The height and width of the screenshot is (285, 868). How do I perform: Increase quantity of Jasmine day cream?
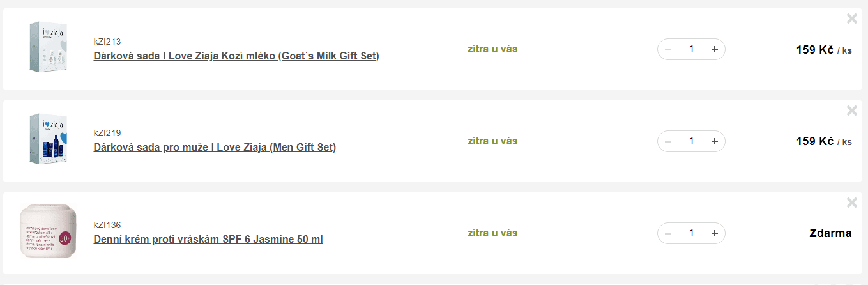click(x=714, y=233)
